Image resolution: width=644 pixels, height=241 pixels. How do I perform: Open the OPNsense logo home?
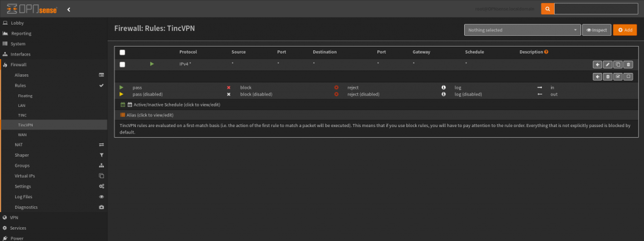31,9
